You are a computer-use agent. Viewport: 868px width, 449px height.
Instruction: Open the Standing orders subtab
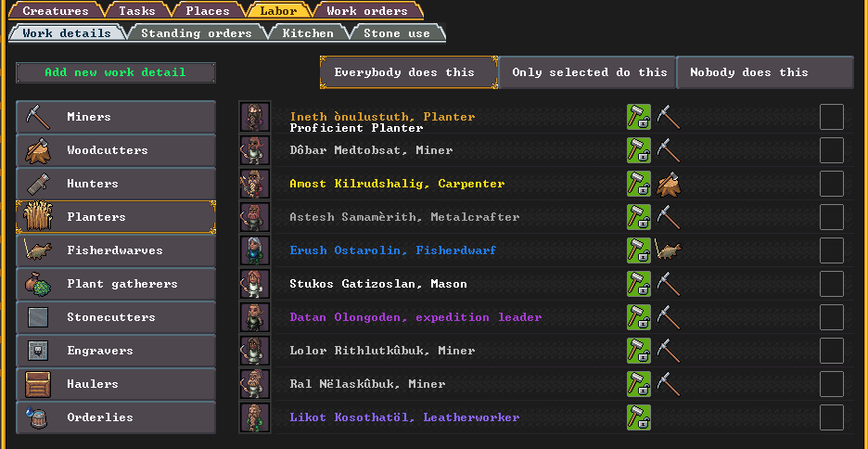click(197, 33)
